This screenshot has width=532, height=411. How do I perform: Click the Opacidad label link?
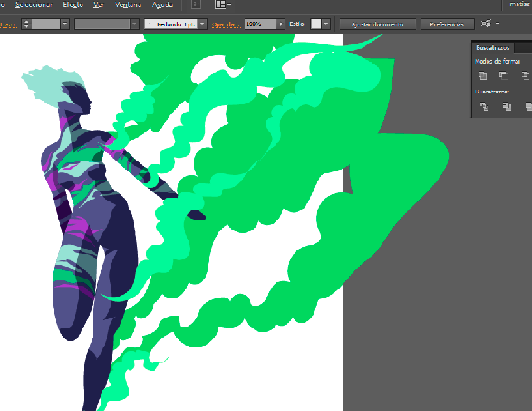click(226, 24)
